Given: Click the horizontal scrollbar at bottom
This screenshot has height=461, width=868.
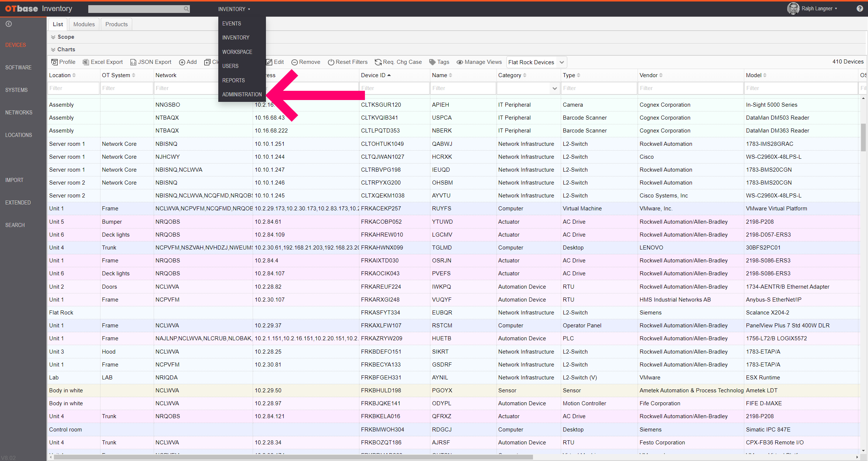Looking at the screenshot, I should tap(294, 457).
